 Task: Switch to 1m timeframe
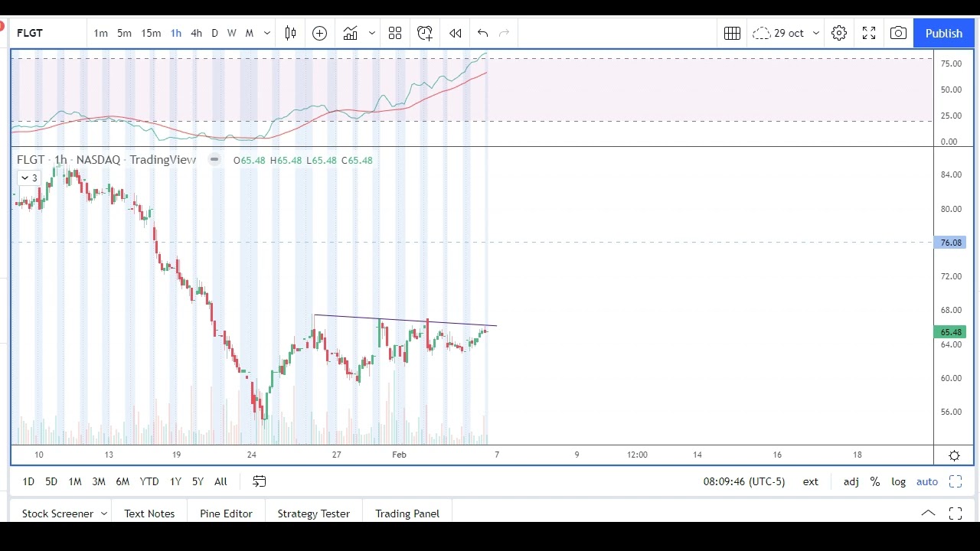[100, 33]
